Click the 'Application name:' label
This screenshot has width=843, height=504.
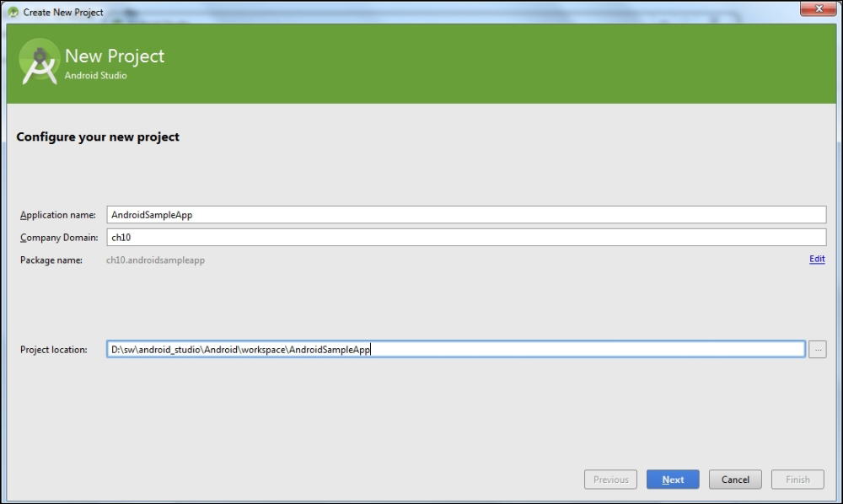58,215
